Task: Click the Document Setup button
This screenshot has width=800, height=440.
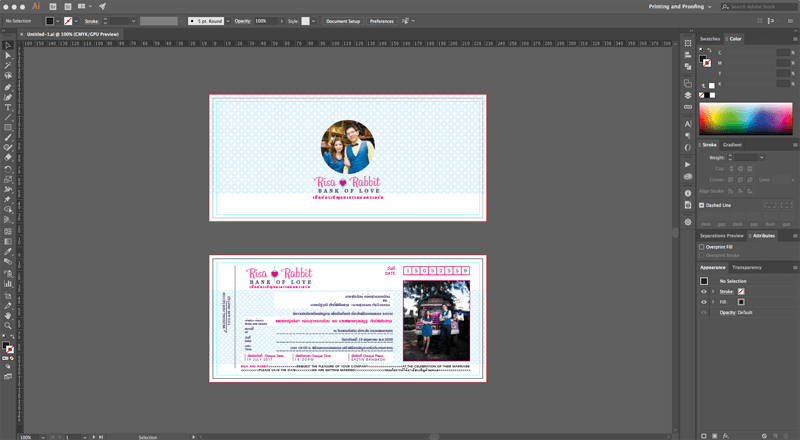Action: click(x=343, y=21)
